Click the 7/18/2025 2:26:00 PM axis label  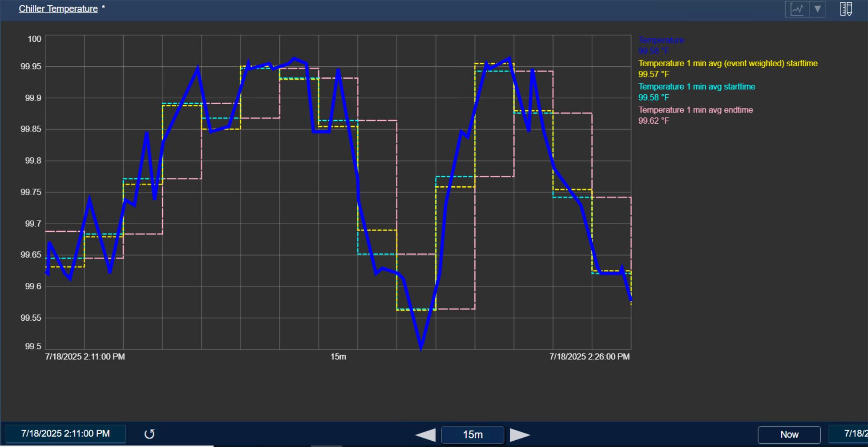[589, 357]
